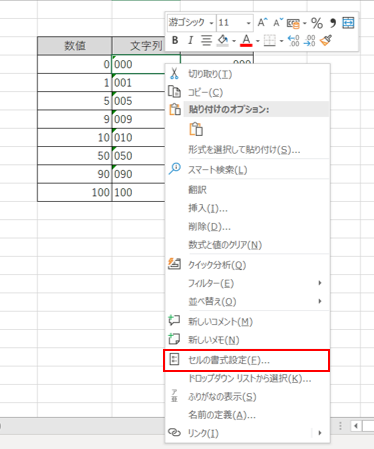Viewport: 374px width, 449px height.
Task: Click the Bold button in mini toolbar
Action: (x=175, y=41)
